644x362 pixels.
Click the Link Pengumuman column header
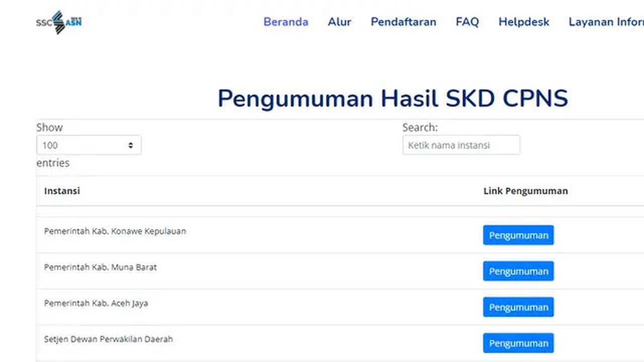525,191
